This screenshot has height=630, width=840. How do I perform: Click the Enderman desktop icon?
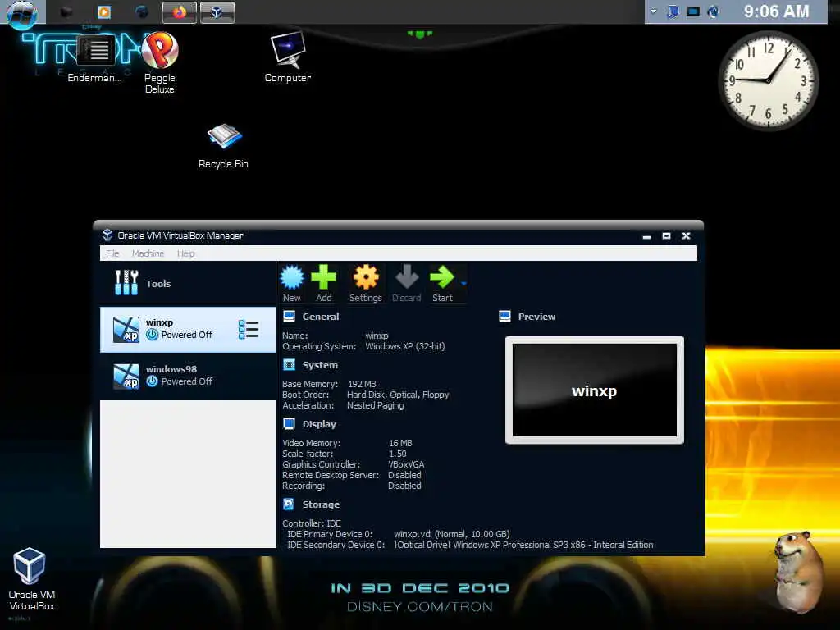point(95,59)
